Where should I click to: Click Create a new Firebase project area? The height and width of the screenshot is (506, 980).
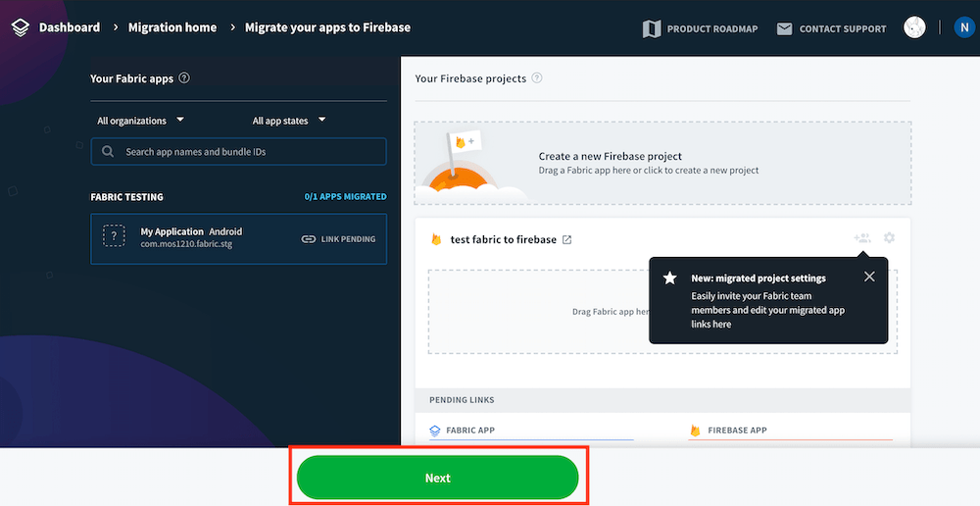tap(662, 163)
